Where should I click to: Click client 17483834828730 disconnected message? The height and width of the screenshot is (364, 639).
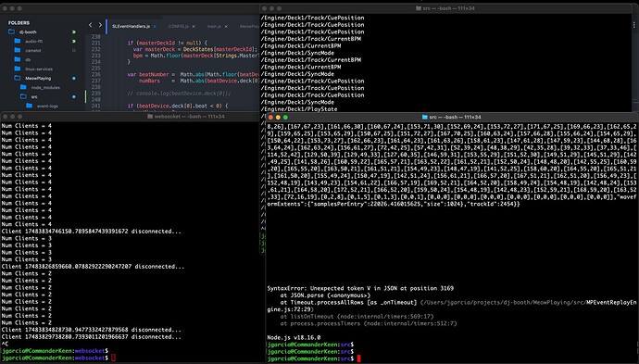click(92, 330)
